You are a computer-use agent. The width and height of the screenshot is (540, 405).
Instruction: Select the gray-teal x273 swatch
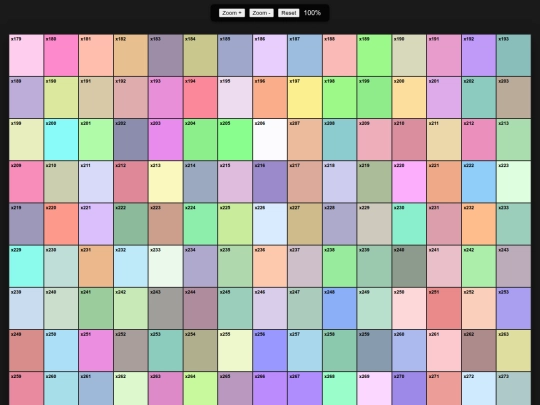click(x=513, y=388)
